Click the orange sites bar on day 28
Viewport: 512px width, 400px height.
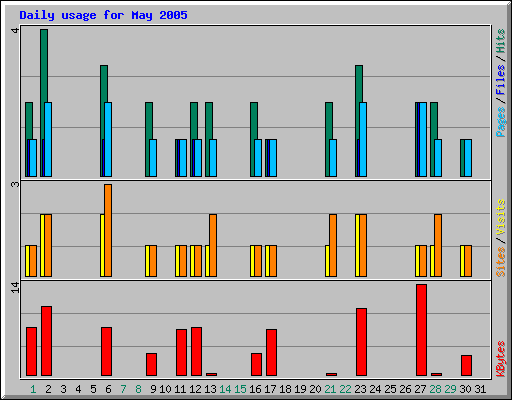(438, 245)
